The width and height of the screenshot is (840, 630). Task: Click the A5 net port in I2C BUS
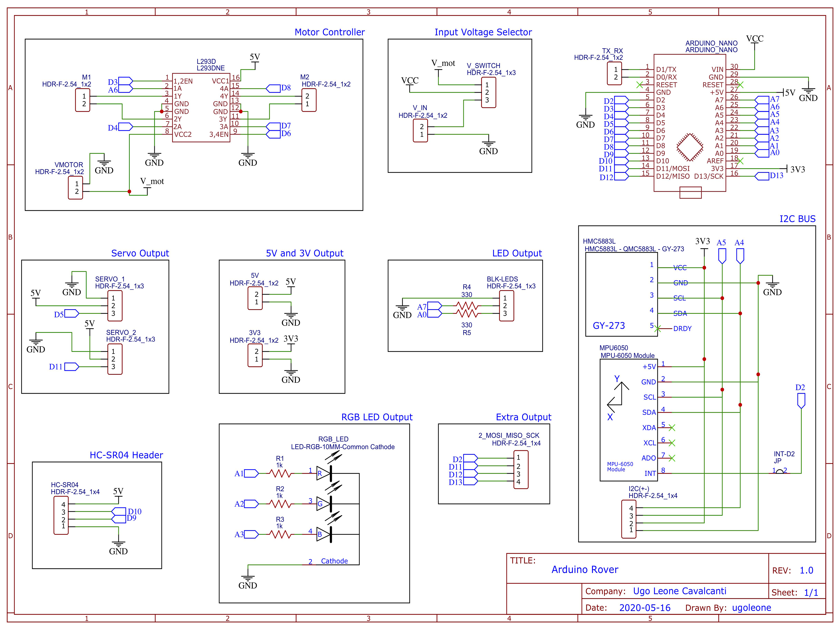722,252
